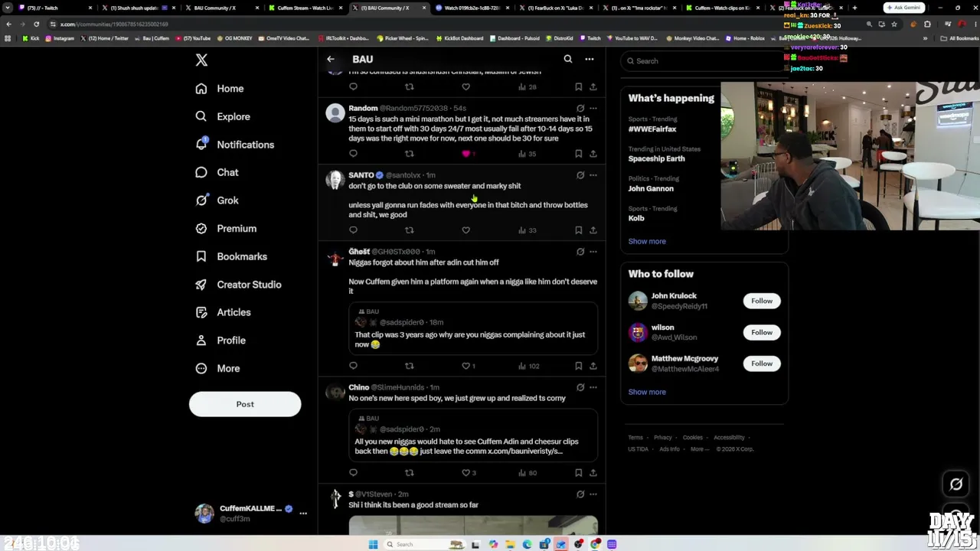
Task: Open the search icon in the BAU header
Action: point(568,59)
